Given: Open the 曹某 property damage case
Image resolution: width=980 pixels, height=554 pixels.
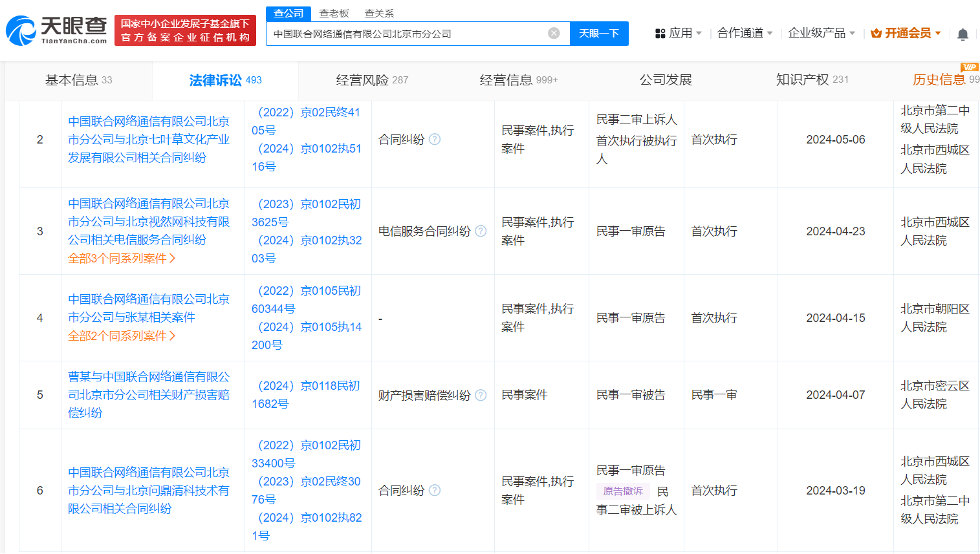Looking at the screenshot, I should [x=149, y=395].
